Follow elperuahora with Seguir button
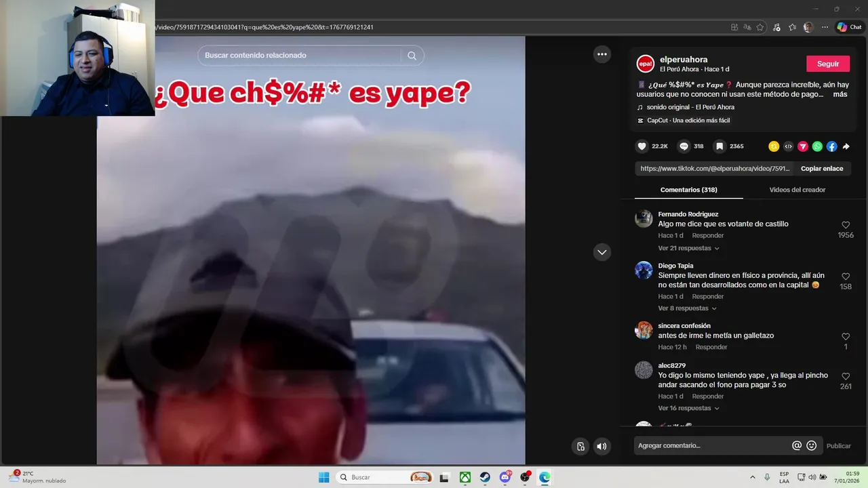The height and width of the screenshot is (488, 868). [828, 64]
